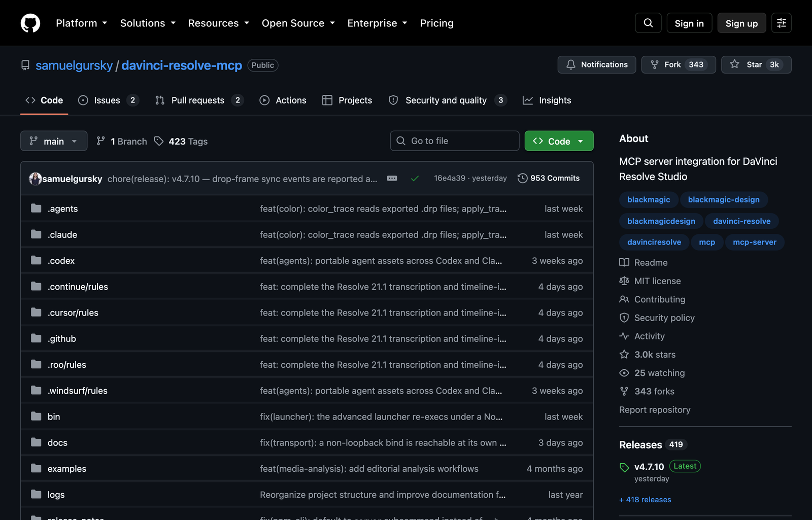
Task: Click the scale icon beside MIT license
Action: 624,281
